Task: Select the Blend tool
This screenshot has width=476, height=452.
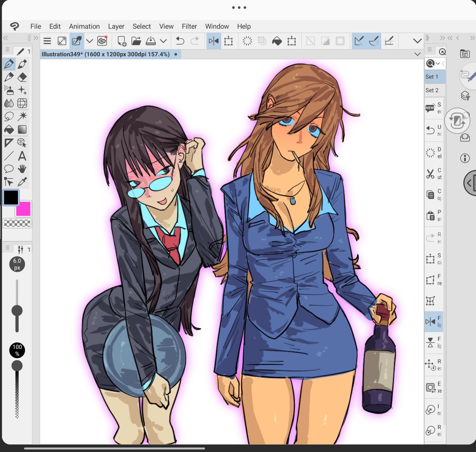Action: 9,103
